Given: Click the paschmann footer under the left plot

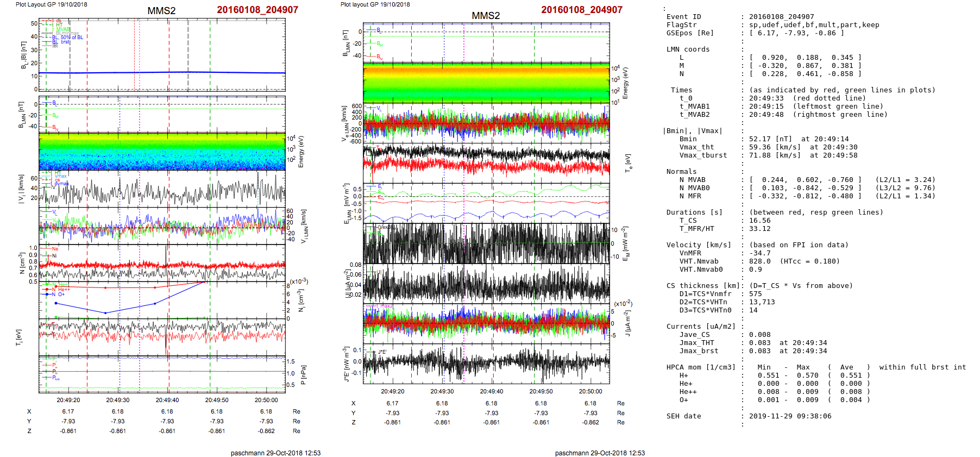Looking at the screenshot, I should tap(275, 453).
